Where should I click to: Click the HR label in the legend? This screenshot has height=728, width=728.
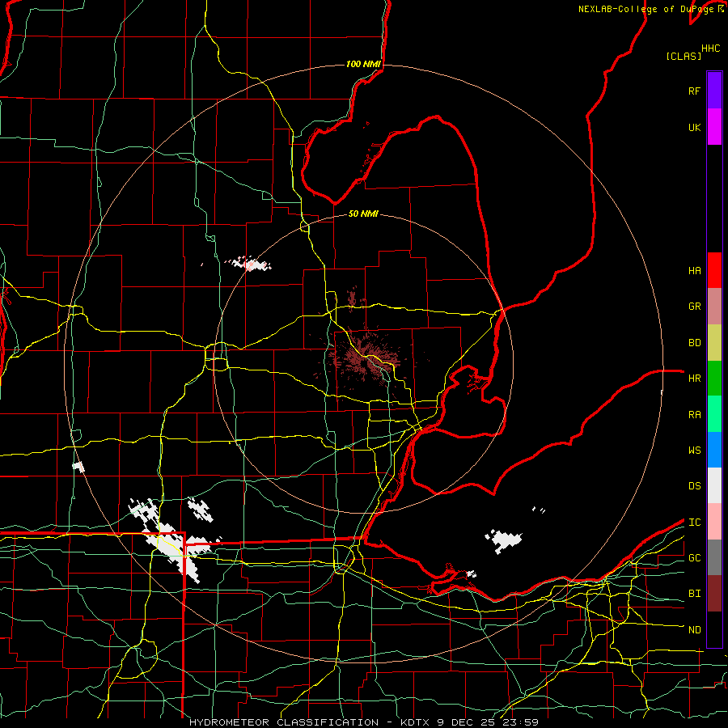point(694,379)
